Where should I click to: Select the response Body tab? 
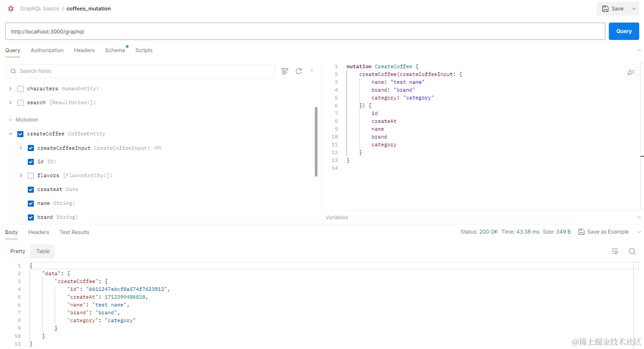coord(12,232)
